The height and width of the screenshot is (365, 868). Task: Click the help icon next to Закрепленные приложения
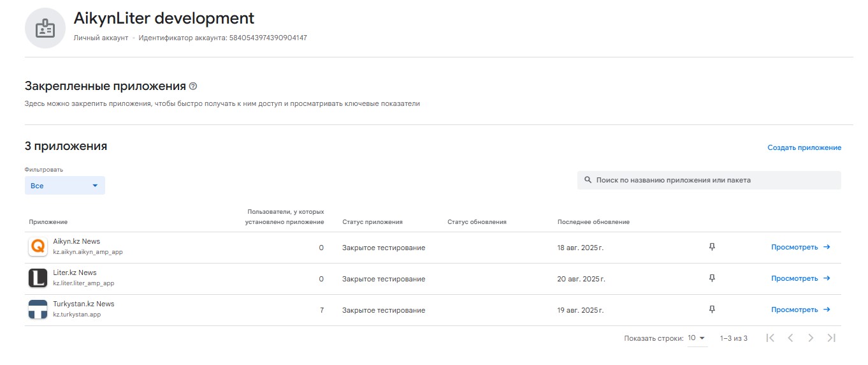click(193, 86)
